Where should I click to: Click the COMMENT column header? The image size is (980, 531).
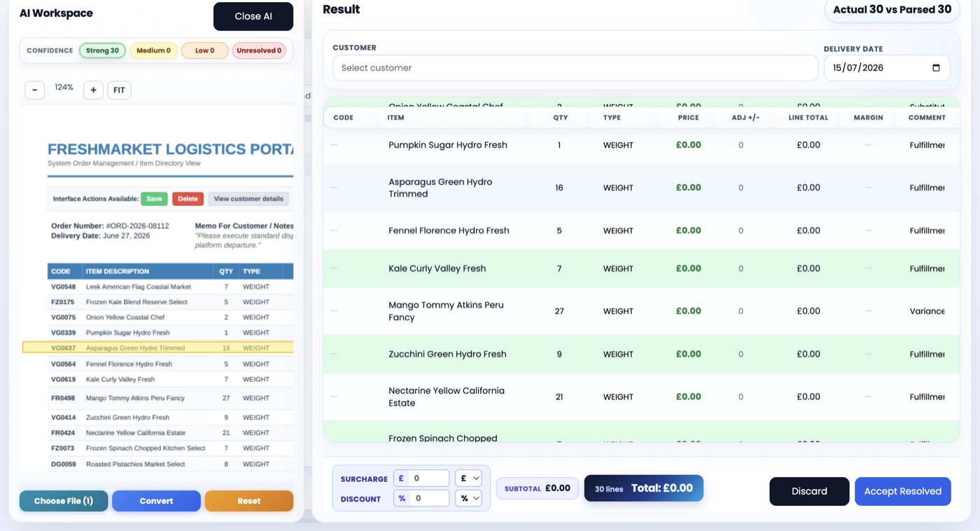coord(927,118)
